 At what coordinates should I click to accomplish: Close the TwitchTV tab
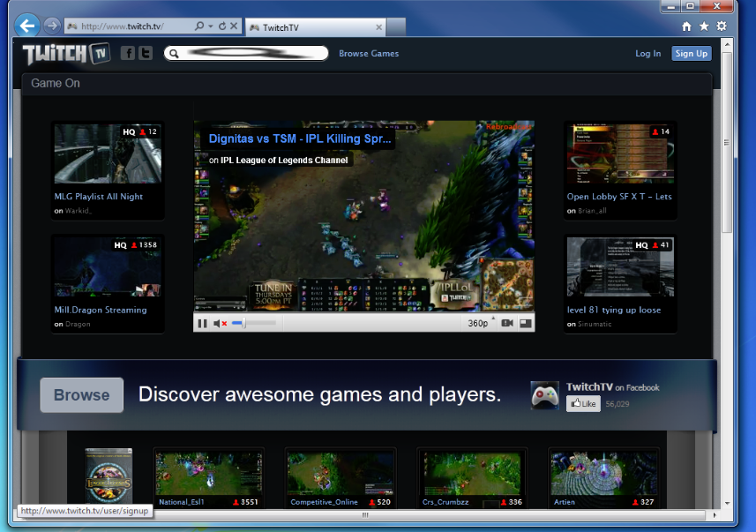[379, 27]
